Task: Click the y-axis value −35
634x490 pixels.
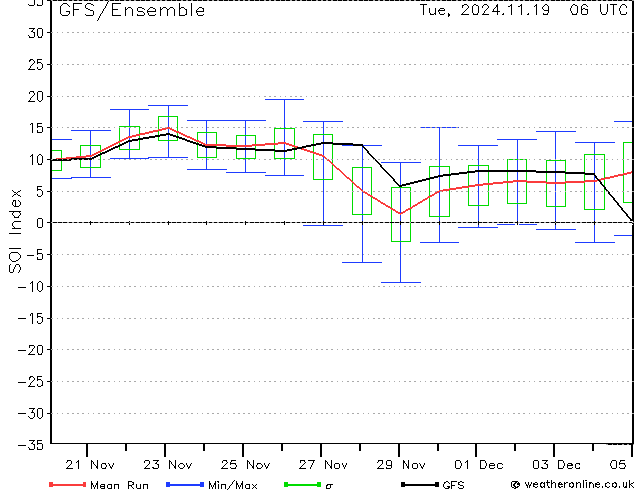Action: click(x=31, y=445)
